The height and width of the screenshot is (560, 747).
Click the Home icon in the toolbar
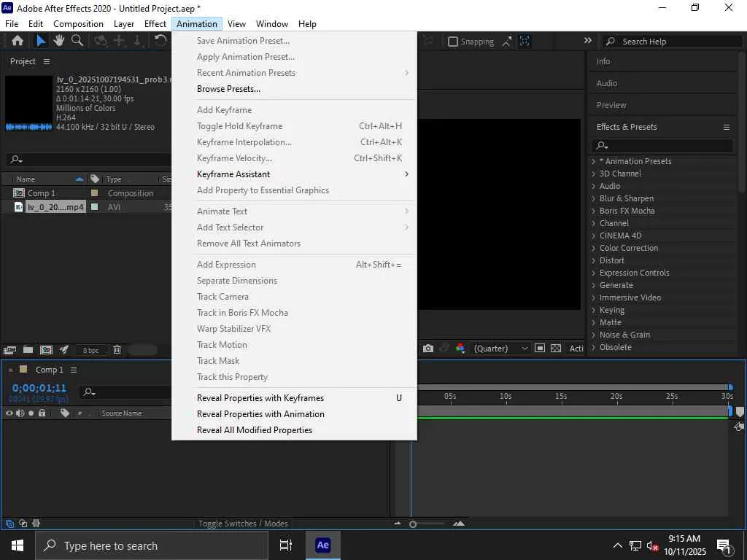(x=18, y=41)
